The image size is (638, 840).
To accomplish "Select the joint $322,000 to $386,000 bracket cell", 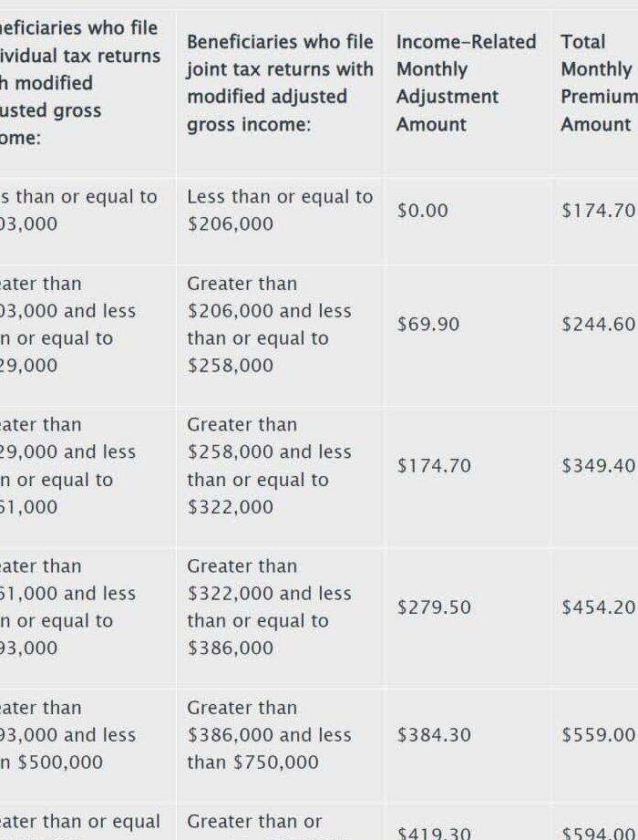I will point(269,607).
